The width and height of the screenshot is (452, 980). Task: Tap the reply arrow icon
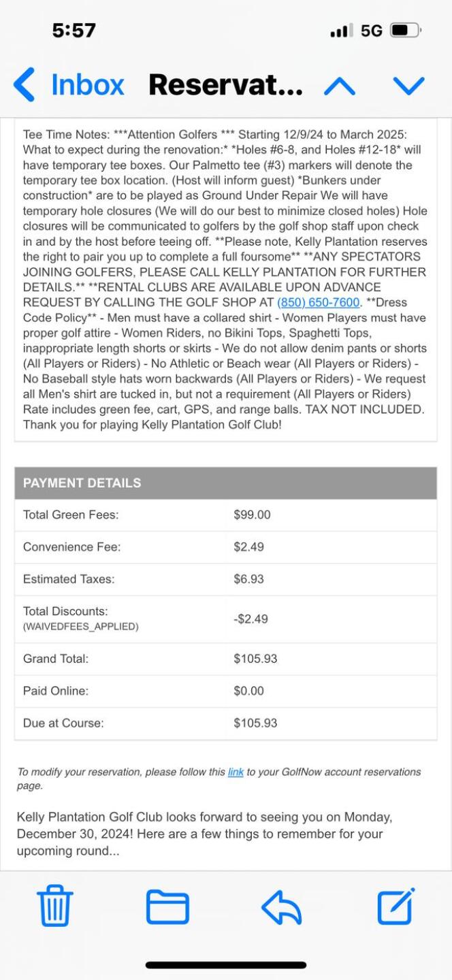point(281,906)
